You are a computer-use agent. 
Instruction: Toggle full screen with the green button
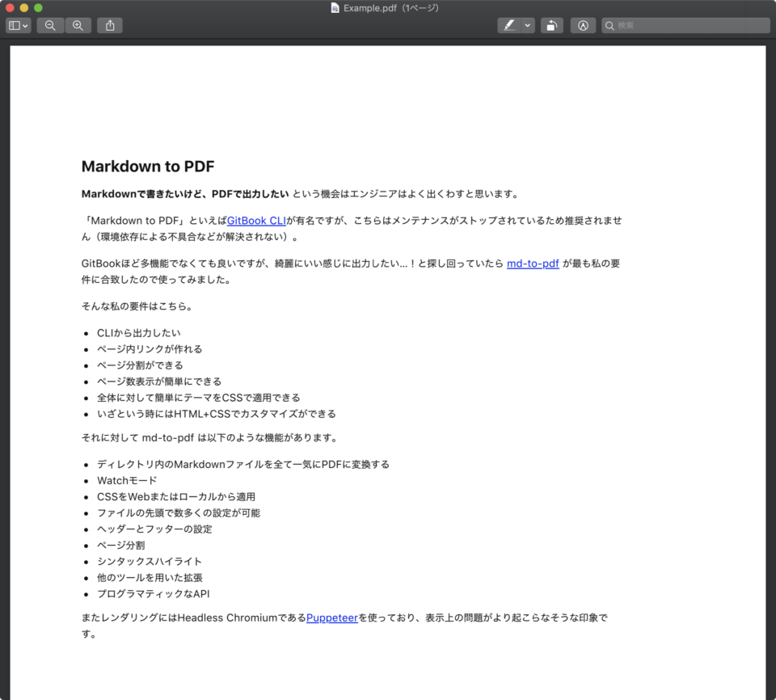[37, 7]
